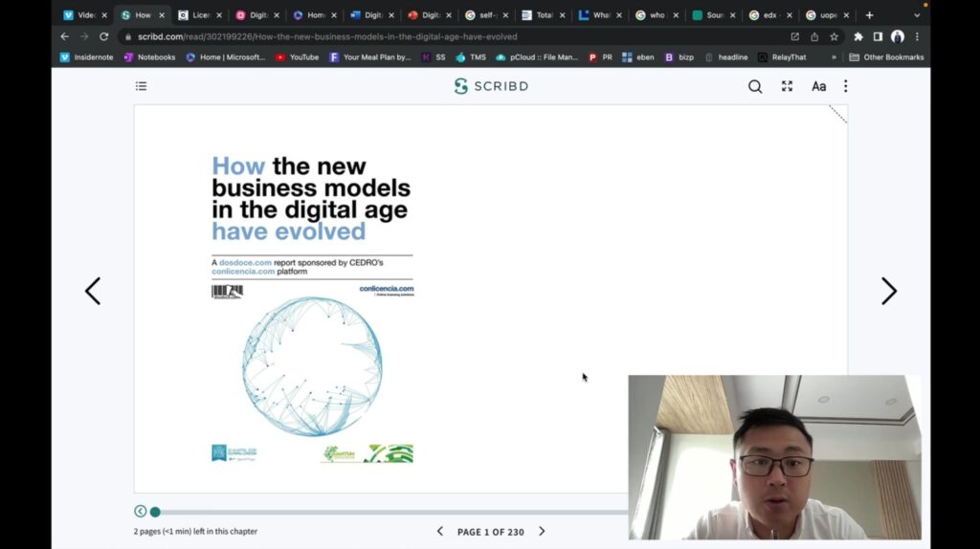Open the Aa font settings
This screenshot has width=980, height=549.
pyautogui.click(x=819, y=86)
